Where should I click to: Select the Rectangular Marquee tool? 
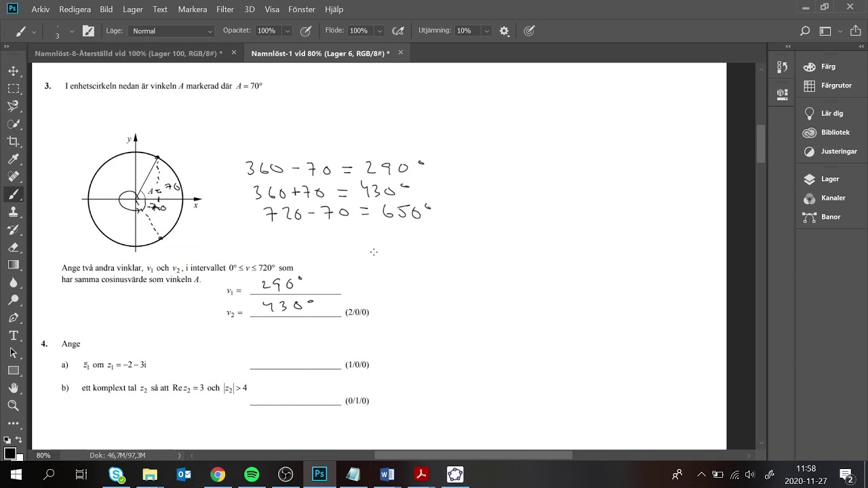coord(13,89)
